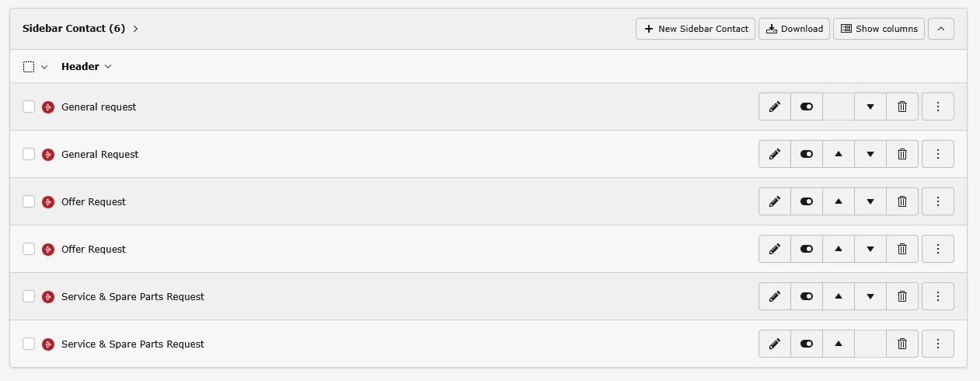This screenshot has height=381, width=980.
Task: Move the first Offer Request row up
Action: (x=838, y=201)
